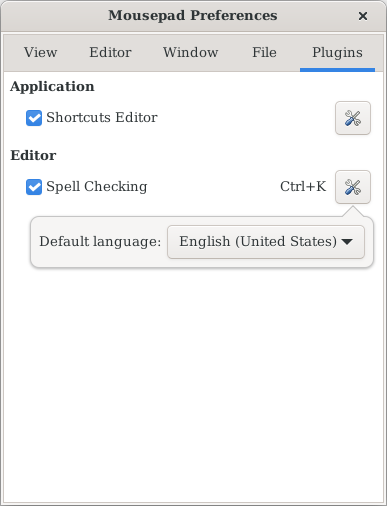
Task: Click the Spell Checking label text
Action: point(97,187)
